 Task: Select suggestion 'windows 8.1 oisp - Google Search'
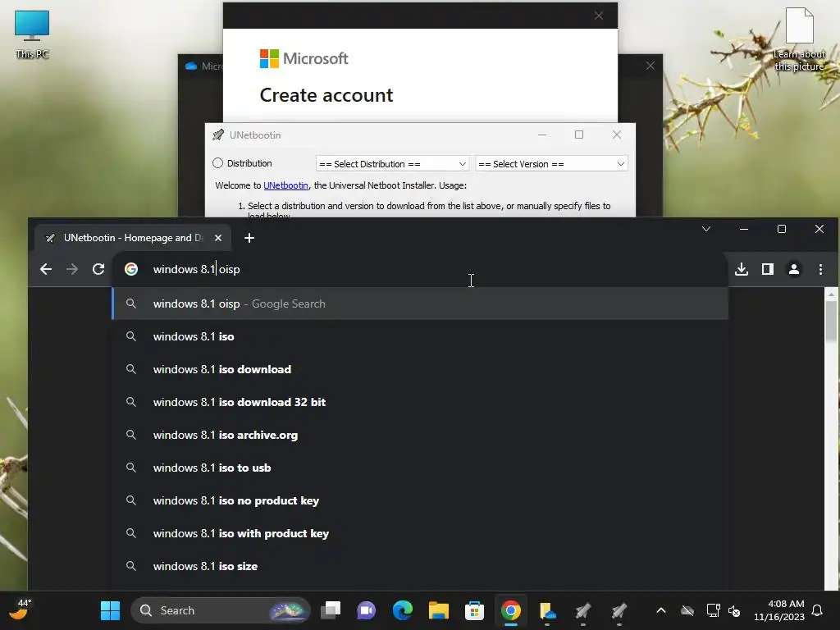coord(420,304)
